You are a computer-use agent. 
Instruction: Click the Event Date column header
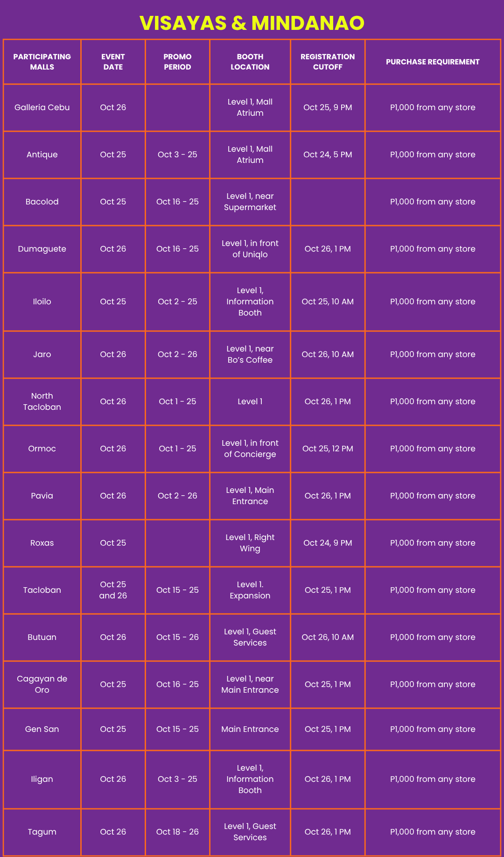[x=113, y=62]
